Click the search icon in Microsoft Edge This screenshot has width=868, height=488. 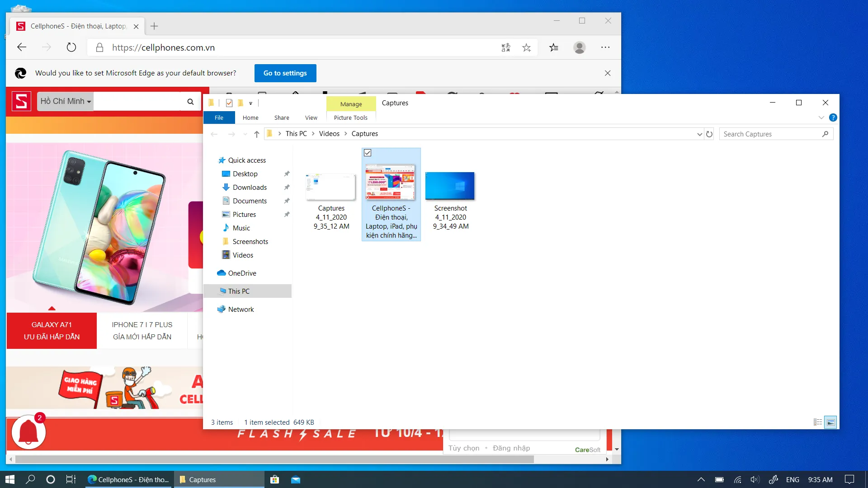pyautogui.click(x=191, y=100)
